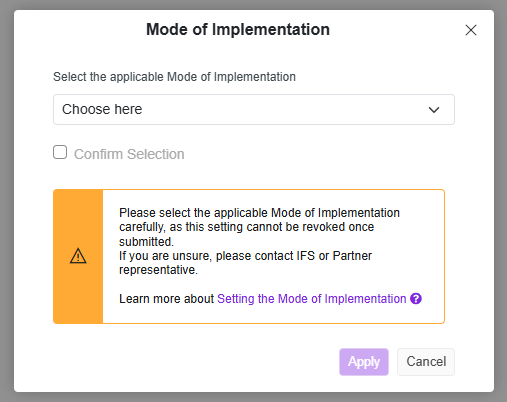Image resolution: width=507 pixels, height=402 pixels.
Task: Open the Choose here combo box
Action: point(254,109)
